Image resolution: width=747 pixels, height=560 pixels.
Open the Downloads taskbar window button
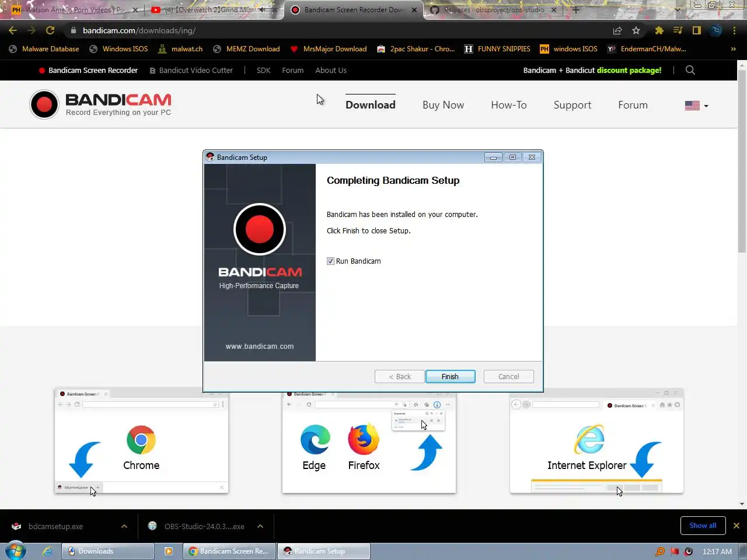[108, 551]
